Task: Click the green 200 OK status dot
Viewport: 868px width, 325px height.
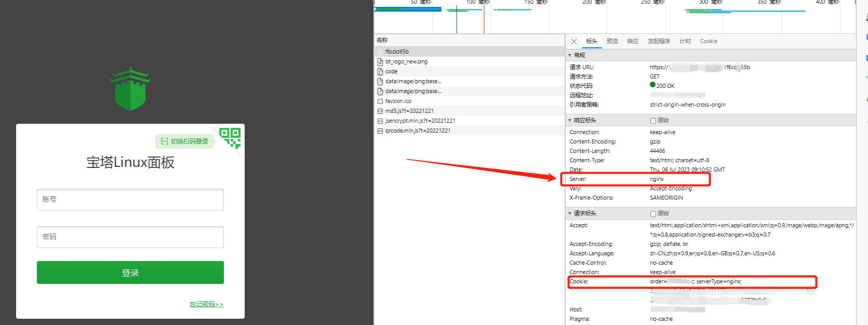Action: 652,85
